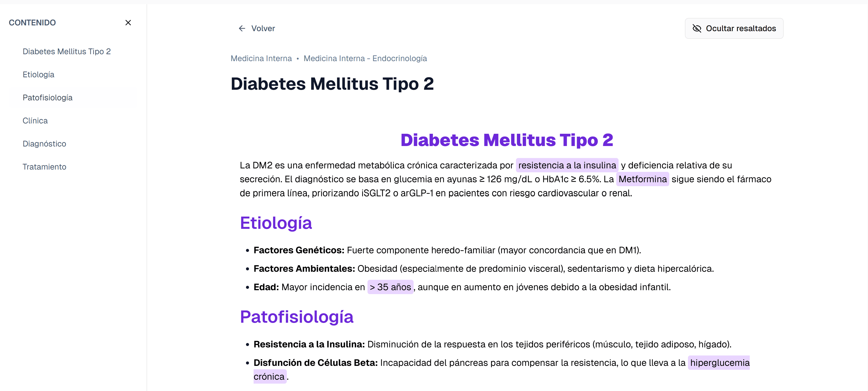Image resolution: width=868 pixels, height=391 pixels.
Task: Click highlighted hiperglucemia crónica term
Action: (x=719, y=363)
